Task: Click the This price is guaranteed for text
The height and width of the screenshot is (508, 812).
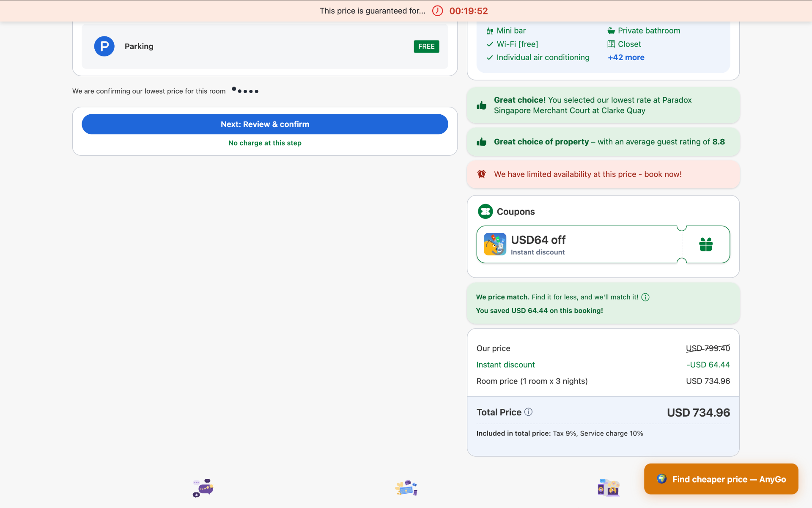Action: tap(373, 11)
